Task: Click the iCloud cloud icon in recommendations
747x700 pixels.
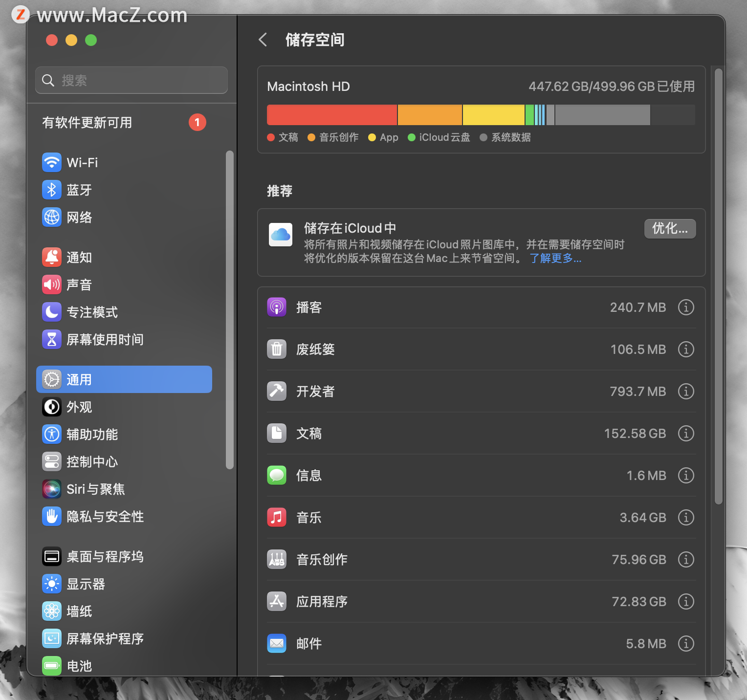Action: point(281,235)
